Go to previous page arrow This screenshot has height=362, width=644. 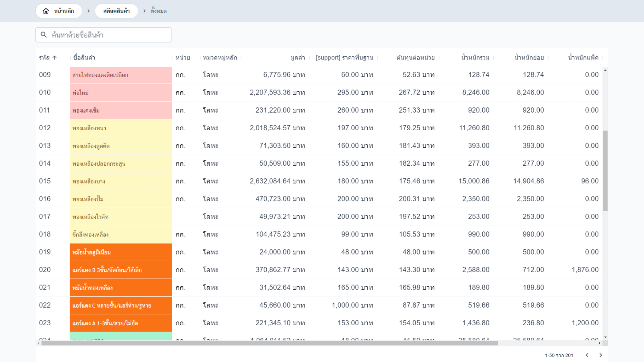[x=587, y=355]
